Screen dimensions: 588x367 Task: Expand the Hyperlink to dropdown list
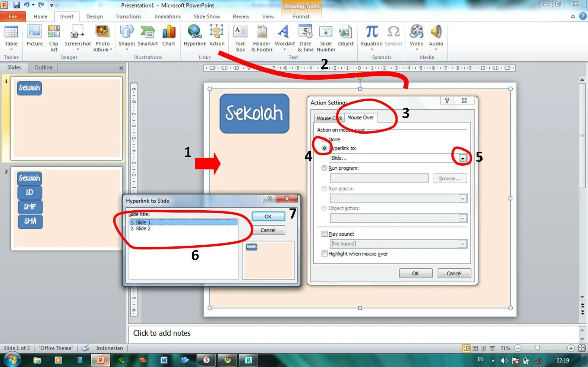[462, 158]
